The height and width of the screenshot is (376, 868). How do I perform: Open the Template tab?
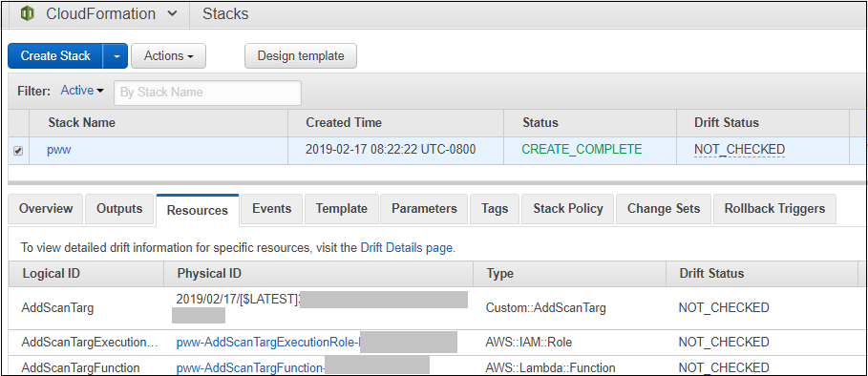click(342, 209)
